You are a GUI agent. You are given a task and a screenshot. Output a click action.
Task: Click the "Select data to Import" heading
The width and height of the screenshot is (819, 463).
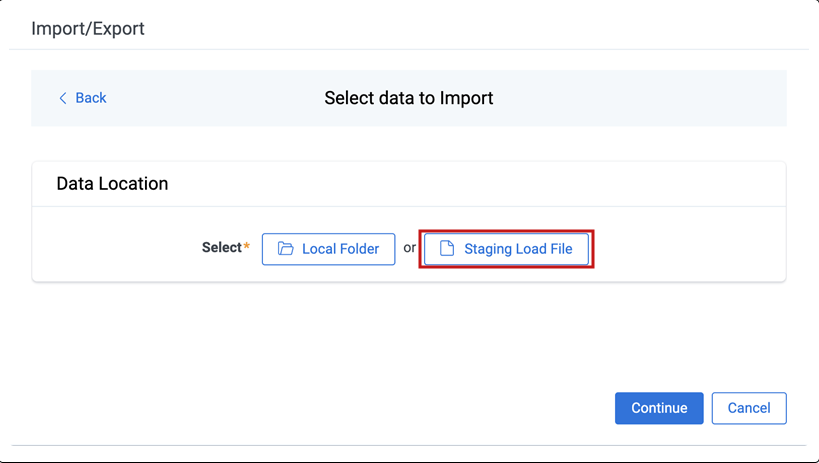[409, 98]
